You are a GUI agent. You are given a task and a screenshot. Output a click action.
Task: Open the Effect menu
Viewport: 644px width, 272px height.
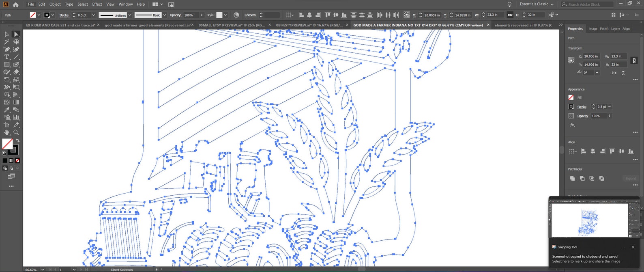tap(97, 4)
